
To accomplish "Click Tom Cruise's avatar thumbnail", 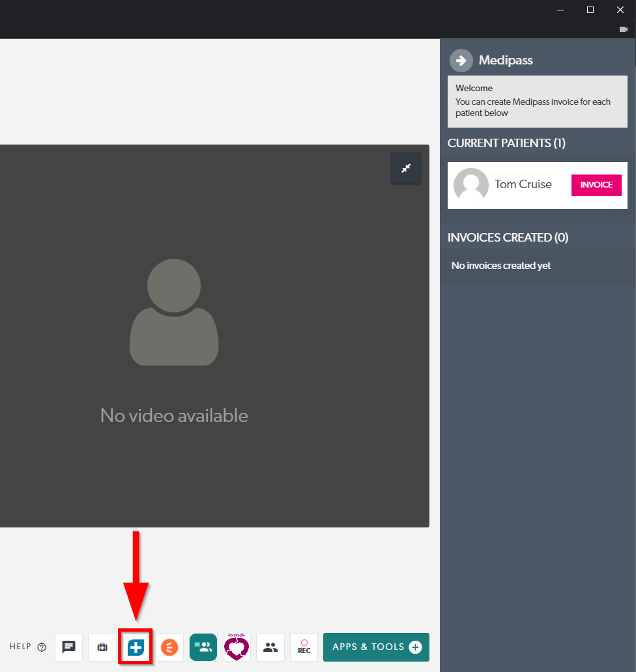I will point(470,185).
